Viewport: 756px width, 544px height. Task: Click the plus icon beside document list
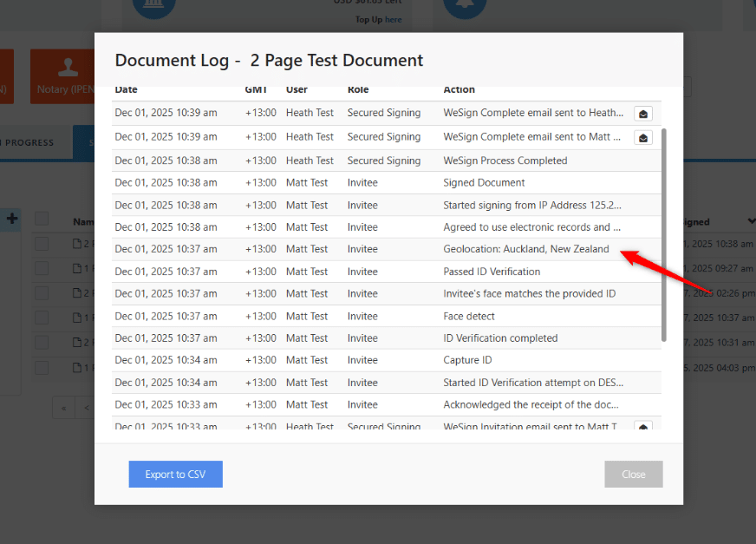12,219
